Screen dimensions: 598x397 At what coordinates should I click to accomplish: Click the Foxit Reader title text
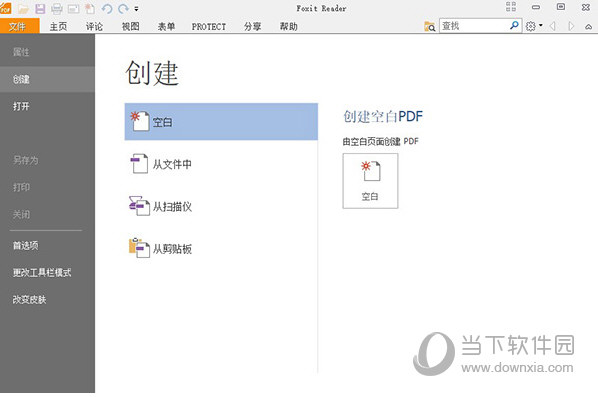pyautogui.click(x=321, y=8)
